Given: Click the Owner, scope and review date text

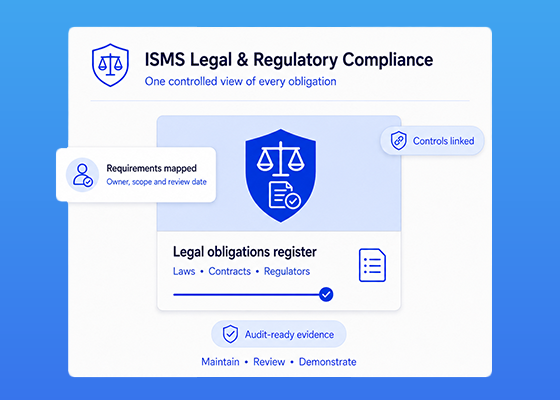Looking at the screenshot, I should [x=156, y=182].
